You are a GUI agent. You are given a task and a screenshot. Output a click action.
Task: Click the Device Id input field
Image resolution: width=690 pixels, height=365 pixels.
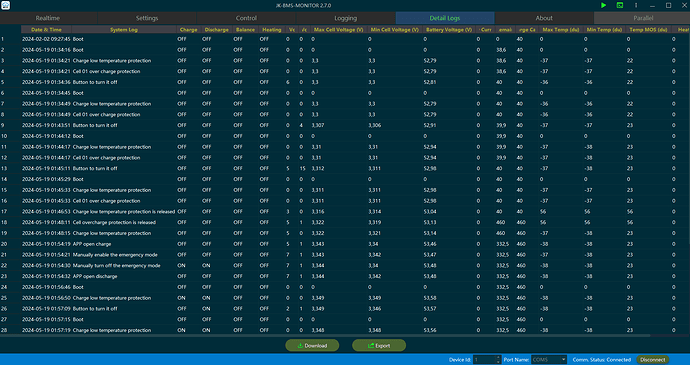[x=484, y=359]
